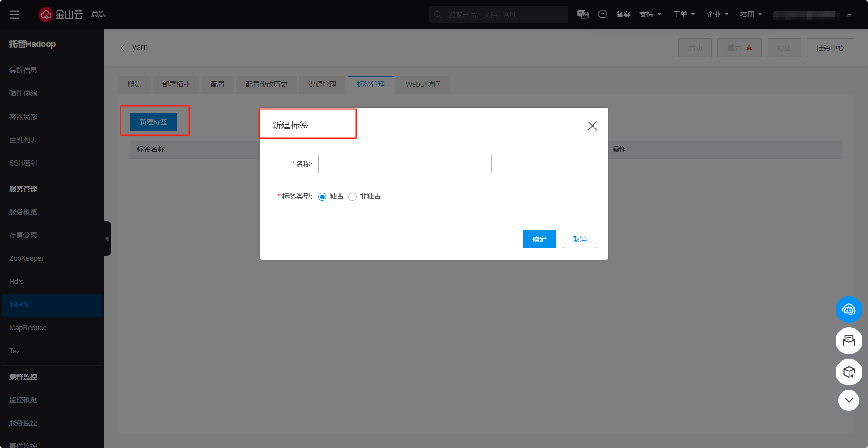This screenshot has width=868, height=448.
Task: Open the hamburger navigation menu
Action: pyautogui.click(x=14, y=14)
